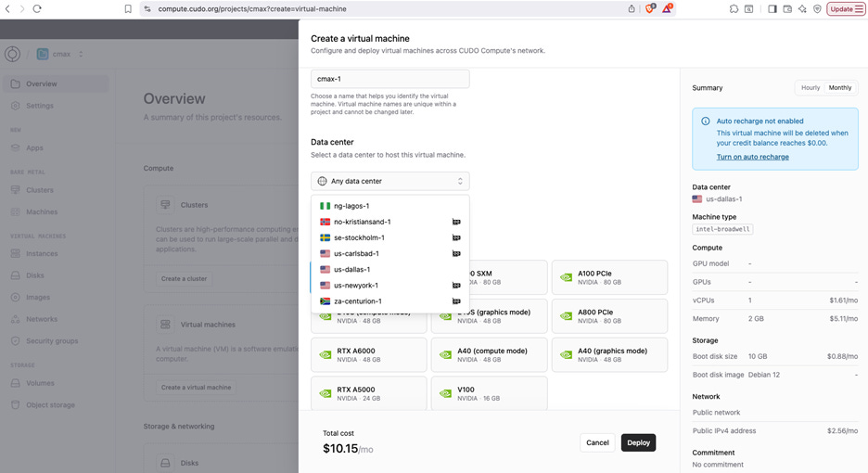The width and height of the screenshot is (868, 473).
Task: Select ng-lagos-1 data center
Action: (390, 206)
